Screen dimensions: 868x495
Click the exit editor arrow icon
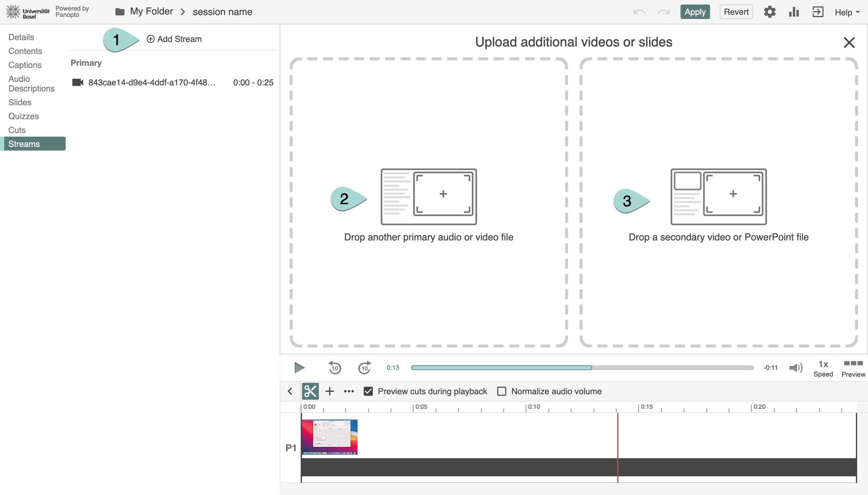click(817, 12)
